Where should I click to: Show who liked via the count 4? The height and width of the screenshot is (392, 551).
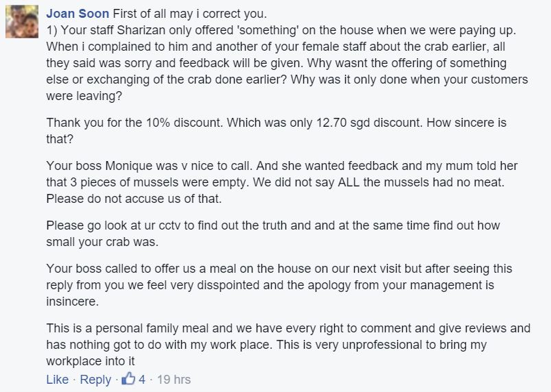(x=141, y=380)
